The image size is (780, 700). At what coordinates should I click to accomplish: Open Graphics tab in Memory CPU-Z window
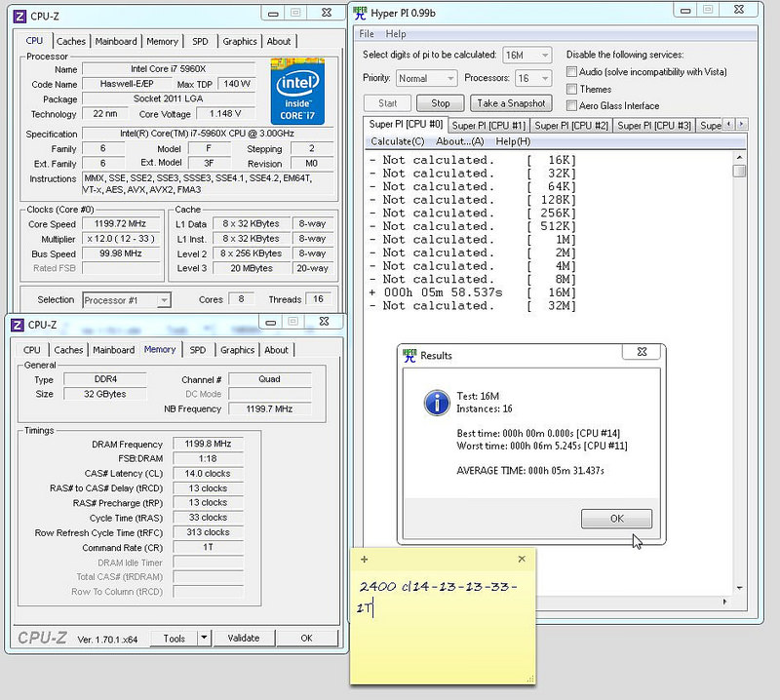coord(237,350)
